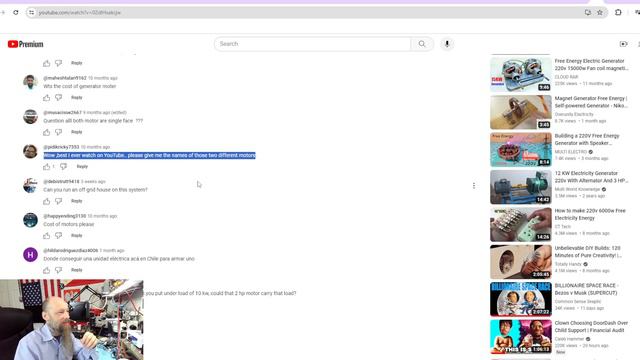This screenshot has width=640, height=360.
Task: Open 'Free Energy Electric Generator 220v 15000w' title
Action: click(x=591, y=64)
